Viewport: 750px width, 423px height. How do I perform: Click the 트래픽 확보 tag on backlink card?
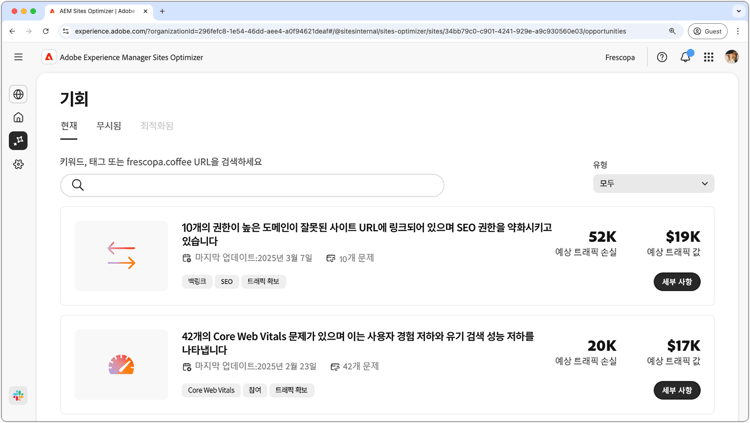pos(264,281)
